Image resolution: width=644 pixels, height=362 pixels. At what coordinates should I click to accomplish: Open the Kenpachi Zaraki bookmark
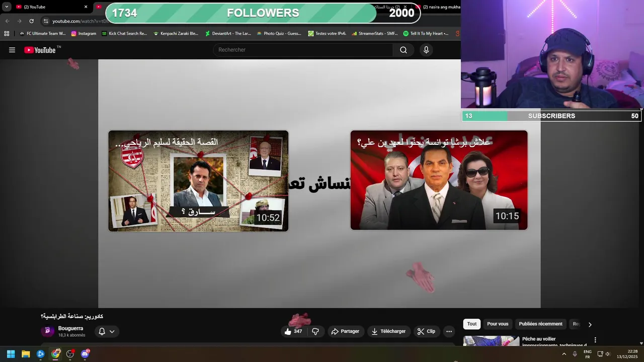pos(176,34)
